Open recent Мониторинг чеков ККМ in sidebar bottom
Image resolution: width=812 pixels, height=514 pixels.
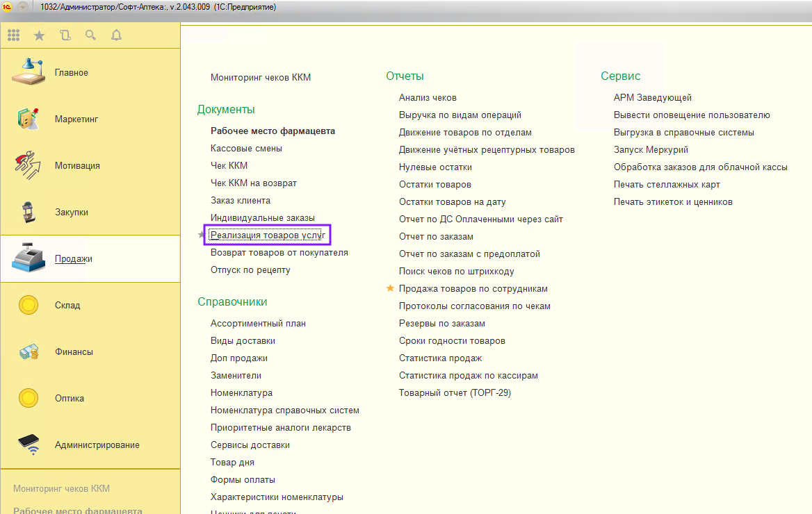[x=61, y=488]
